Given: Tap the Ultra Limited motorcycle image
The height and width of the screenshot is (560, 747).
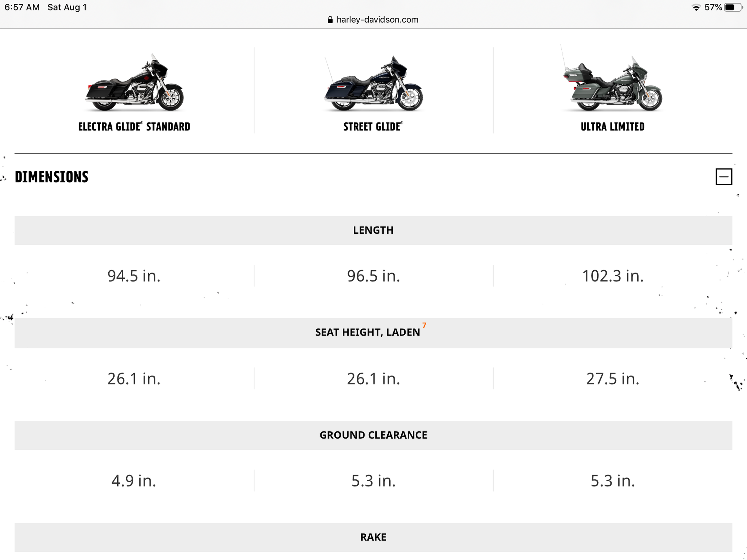Looking at the screenshot, I should (613, 83).
